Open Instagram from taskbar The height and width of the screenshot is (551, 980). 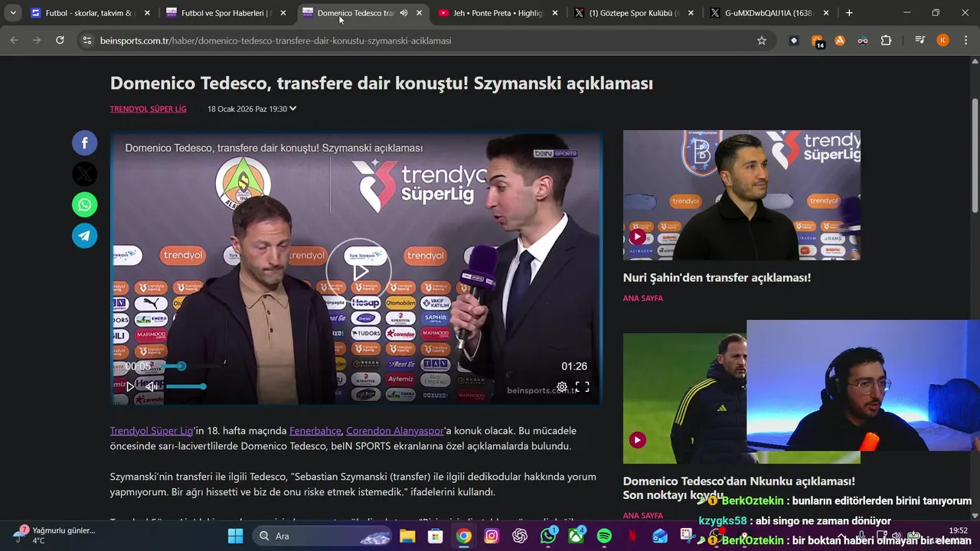click(492, 536)
